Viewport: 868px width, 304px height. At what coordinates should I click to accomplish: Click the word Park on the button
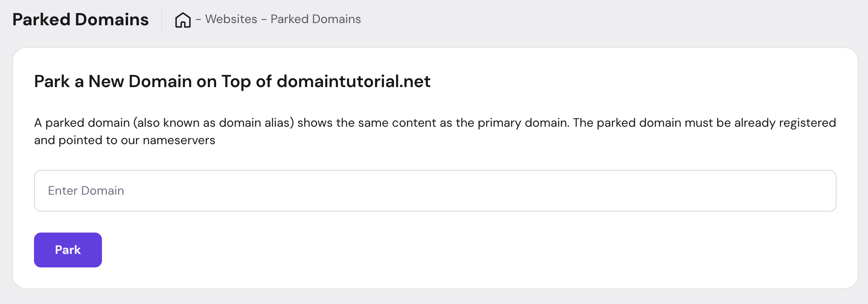pos(68,250)
